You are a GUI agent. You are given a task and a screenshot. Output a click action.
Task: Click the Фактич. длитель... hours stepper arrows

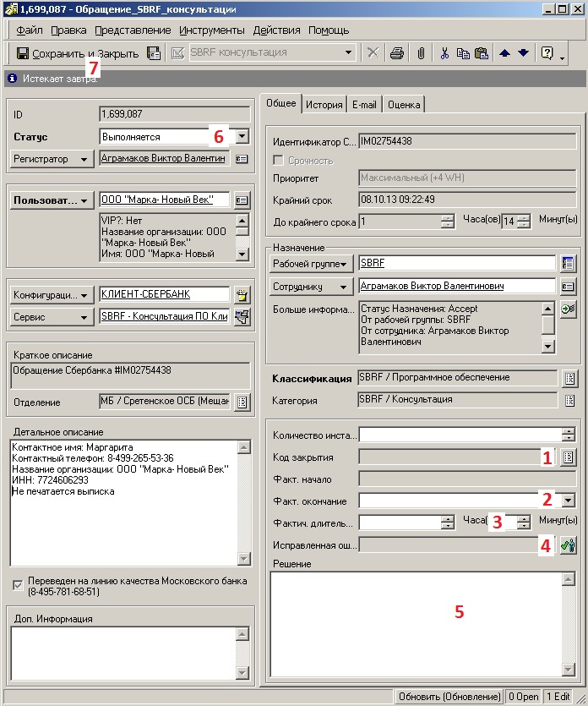(447, 523)
